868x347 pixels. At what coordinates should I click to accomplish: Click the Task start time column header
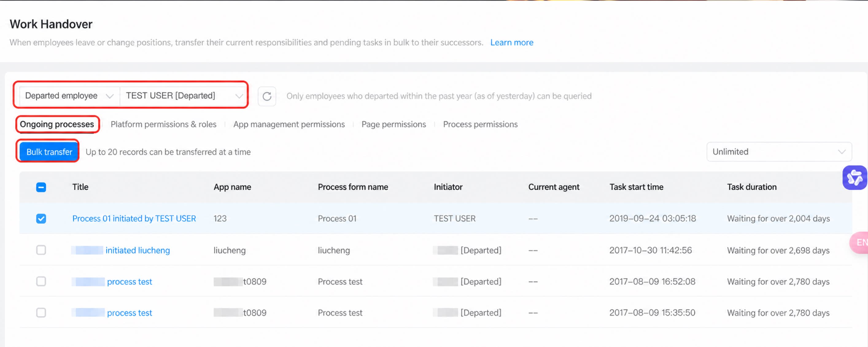636,187
